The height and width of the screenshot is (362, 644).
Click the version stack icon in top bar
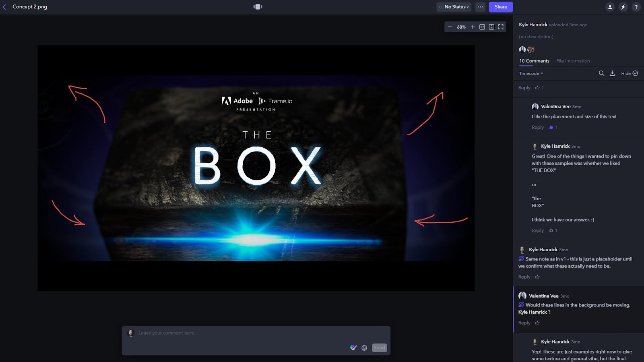[258, 7]
